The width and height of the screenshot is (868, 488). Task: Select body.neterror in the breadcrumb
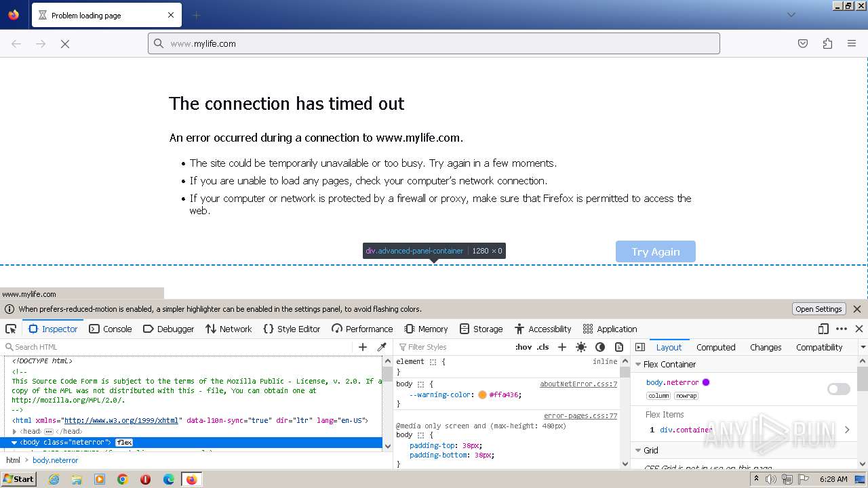coord(56,460)
